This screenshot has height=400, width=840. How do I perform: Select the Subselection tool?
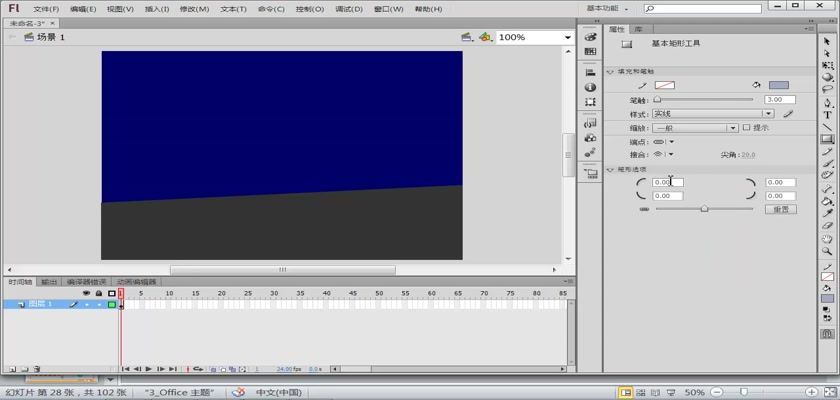pos(827,53)
